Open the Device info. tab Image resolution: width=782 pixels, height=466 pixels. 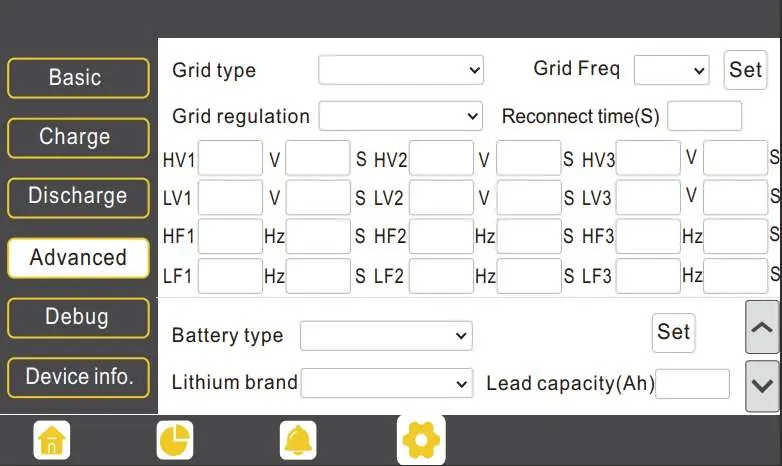click(78, 378)
